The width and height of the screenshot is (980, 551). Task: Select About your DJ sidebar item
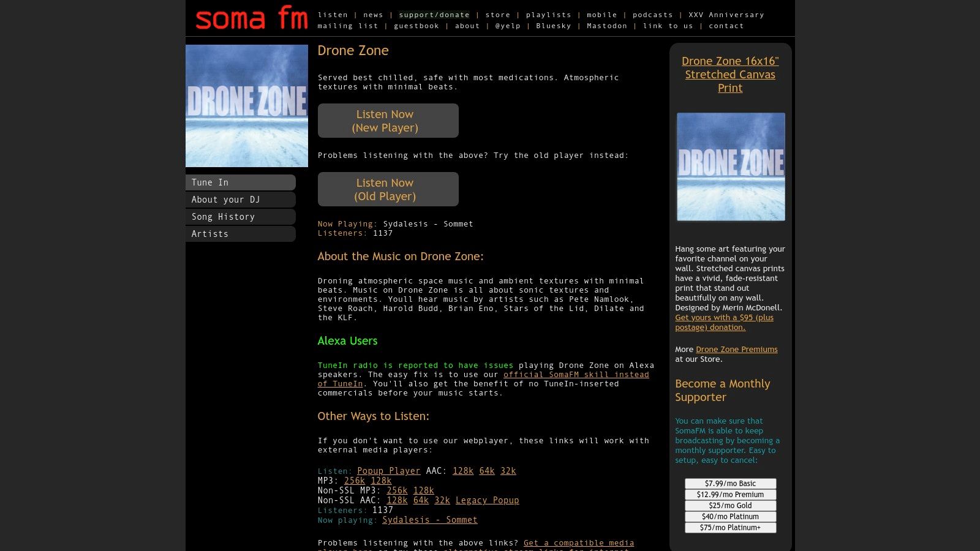241,200
